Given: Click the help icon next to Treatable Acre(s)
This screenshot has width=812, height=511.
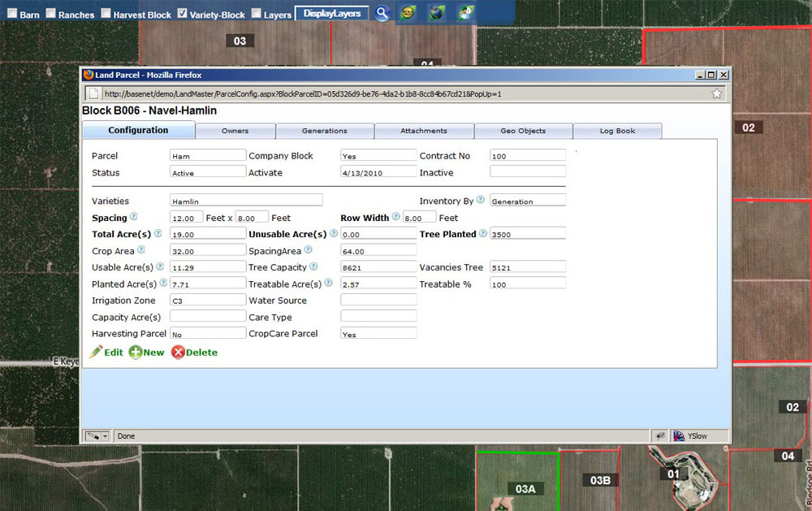Looking at the screenshot, I should (328, 283).
